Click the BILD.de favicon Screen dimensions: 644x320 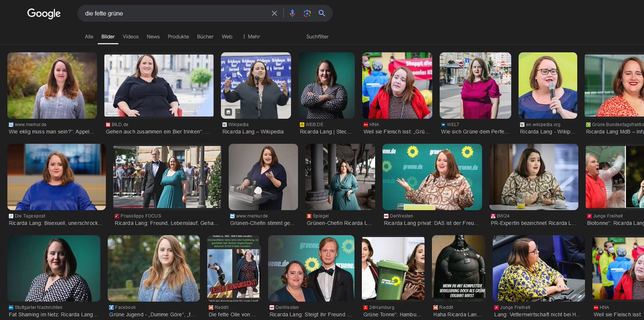pyautogui.click(x=108, y=124)
